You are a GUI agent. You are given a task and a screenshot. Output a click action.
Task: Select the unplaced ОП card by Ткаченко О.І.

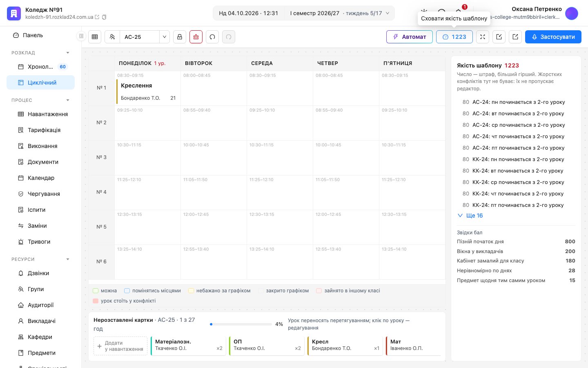coord(267,346)
